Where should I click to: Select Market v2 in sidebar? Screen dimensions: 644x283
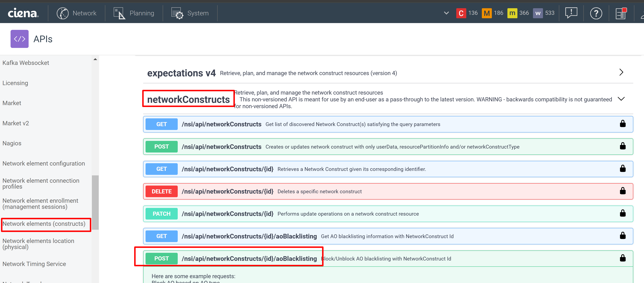[16, 123]
